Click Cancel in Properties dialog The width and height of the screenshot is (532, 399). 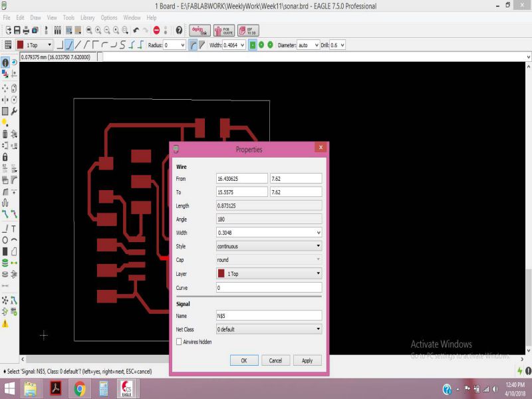point(275,360)
